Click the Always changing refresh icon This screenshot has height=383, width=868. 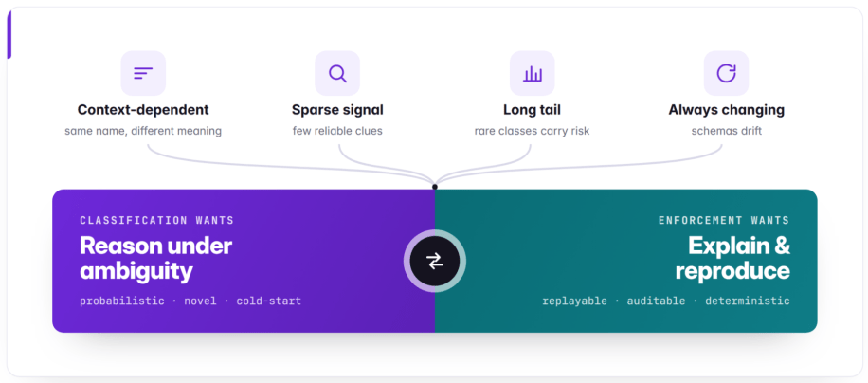[x=726, y=73]
